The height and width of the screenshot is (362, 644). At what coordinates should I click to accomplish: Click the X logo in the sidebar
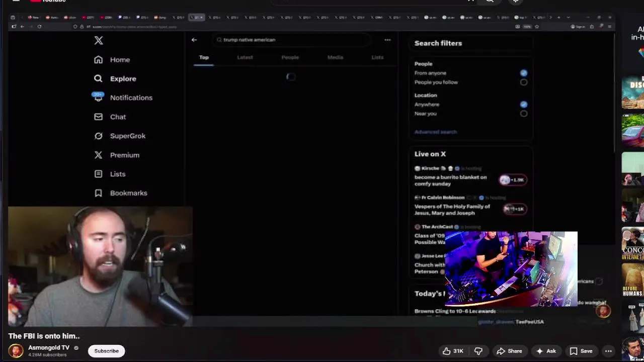coord(99,41)
